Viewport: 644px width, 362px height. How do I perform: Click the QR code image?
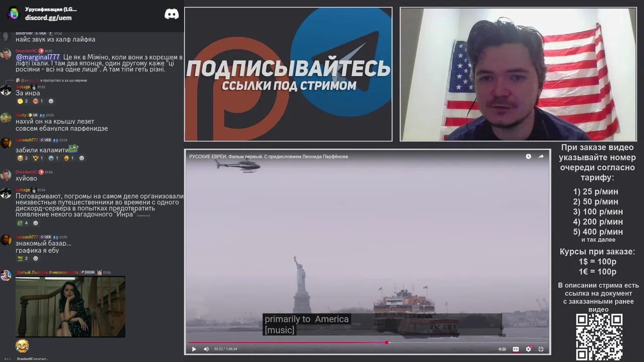599,337
